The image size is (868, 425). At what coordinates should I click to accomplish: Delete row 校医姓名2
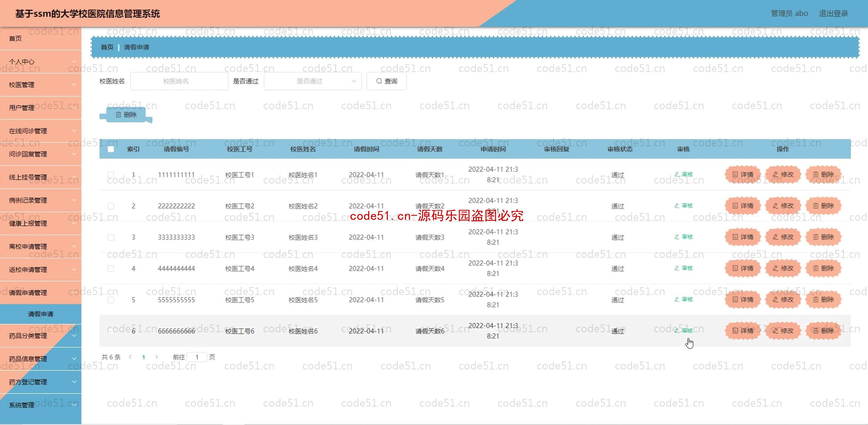pyautogui.click(x=823, y=206)
